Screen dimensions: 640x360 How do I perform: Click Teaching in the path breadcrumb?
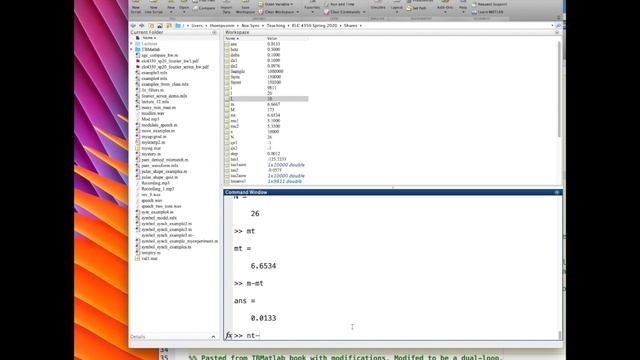click(276, 25)
